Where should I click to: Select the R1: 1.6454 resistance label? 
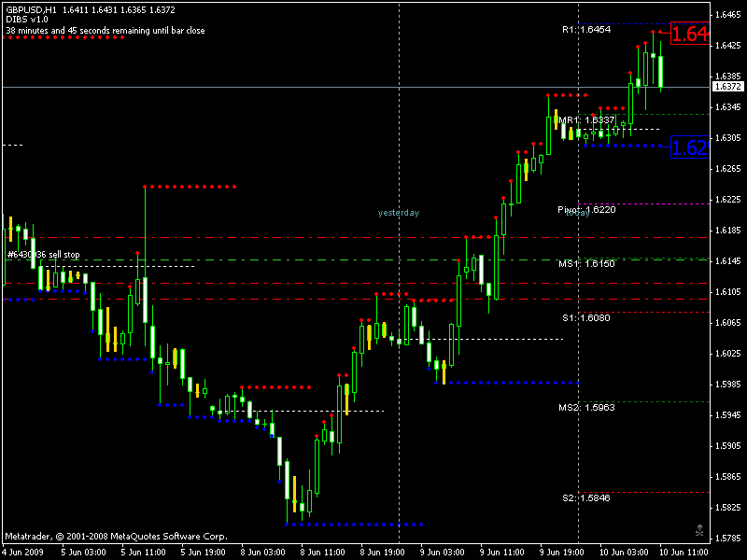[x=584, y=28]
